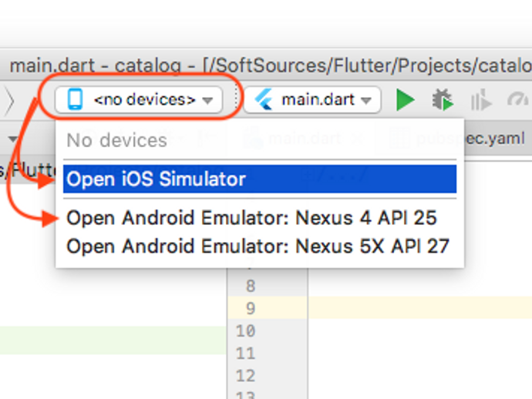Open the <no devices> selector dropdown

[x=145, y=99]
